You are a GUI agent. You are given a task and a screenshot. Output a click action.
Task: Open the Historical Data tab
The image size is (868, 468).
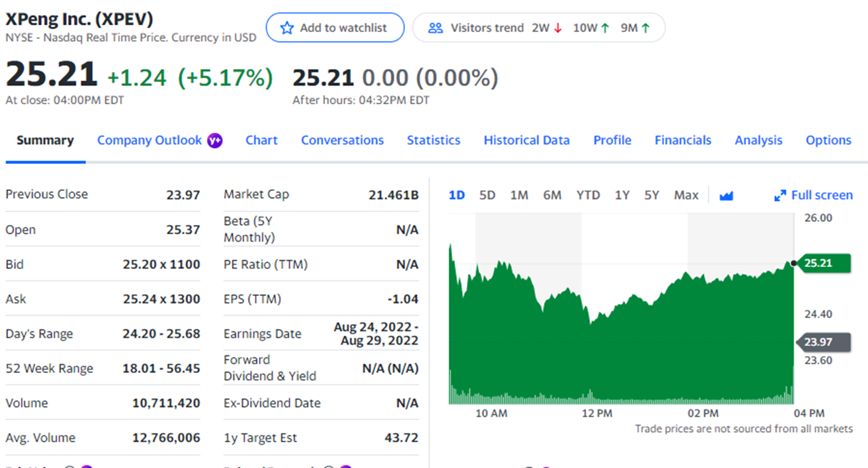526,141
